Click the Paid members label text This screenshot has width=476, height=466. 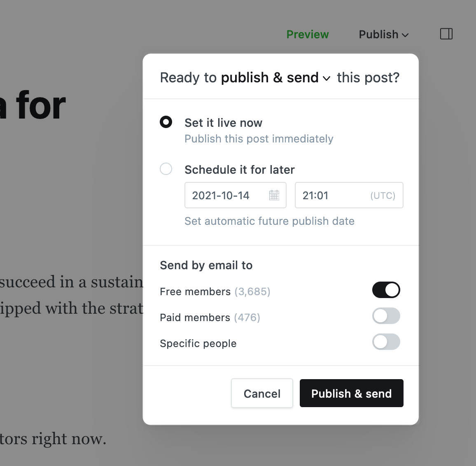point(195,317)
